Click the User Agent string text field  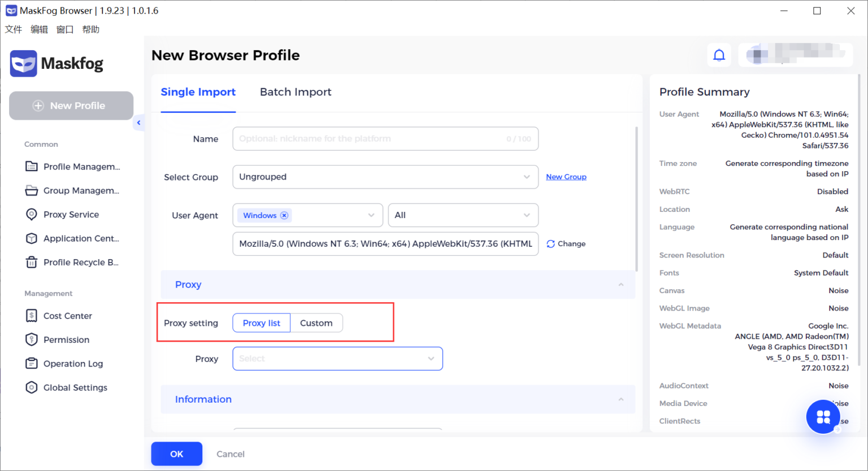[x=385, y=244]
